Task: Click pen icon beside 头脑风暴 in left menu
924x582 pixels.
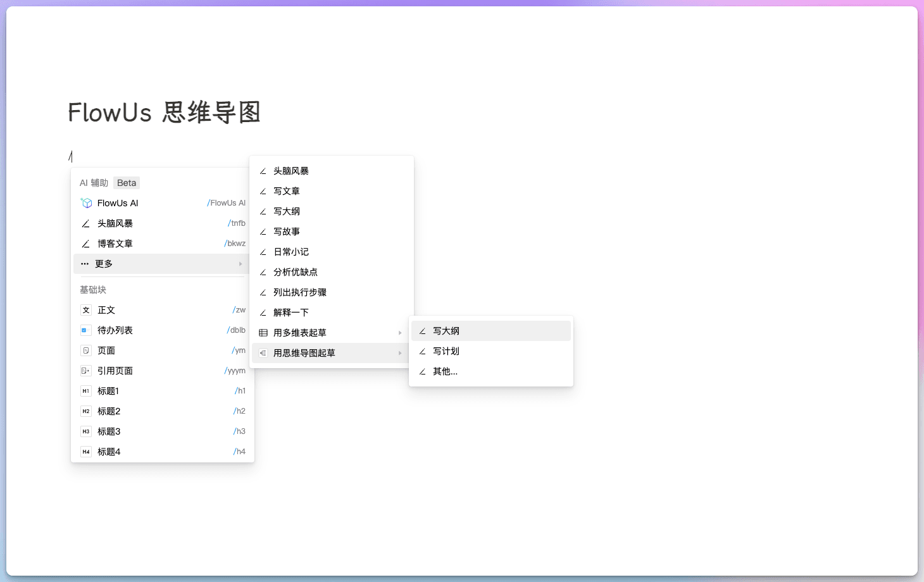Action: [86, 223]
